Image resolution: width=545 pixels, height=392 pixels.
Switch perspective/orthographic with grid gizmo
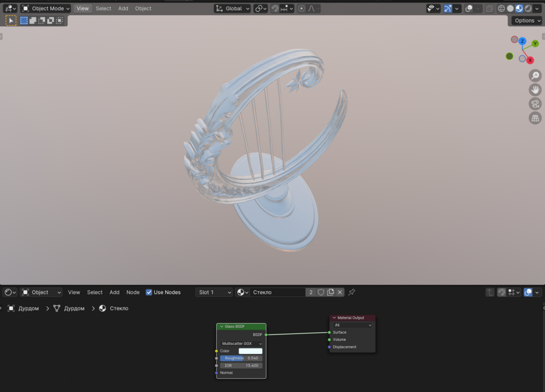coord(535,118)
